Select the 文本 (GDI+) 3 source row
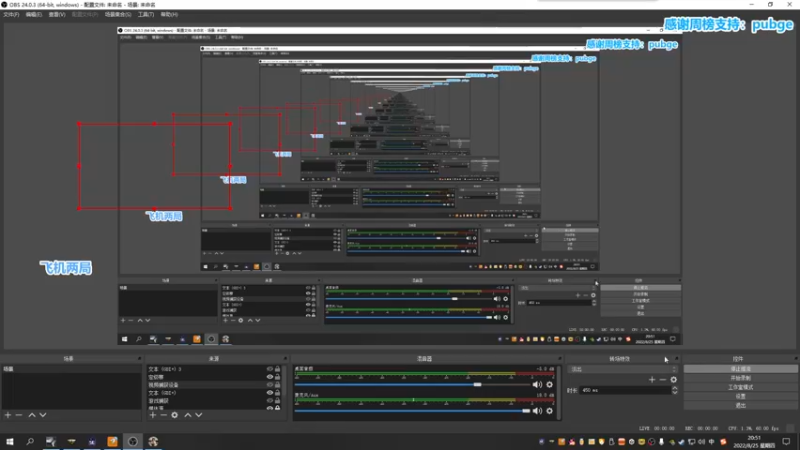The height and width of the screenshot is (450, 800). click(x=214, y=369)
